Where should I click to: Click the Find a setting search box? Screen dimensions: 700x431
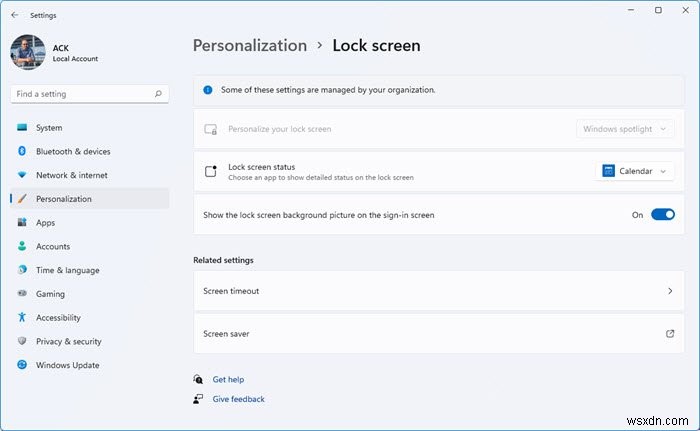coord(80,94)
